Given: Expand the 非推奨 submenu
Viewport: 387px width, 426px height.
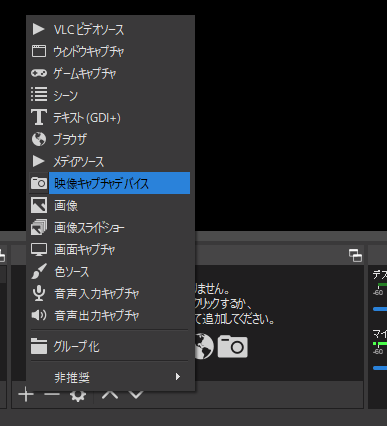Looking at the screenshot, I should click(x=110, y=377).
